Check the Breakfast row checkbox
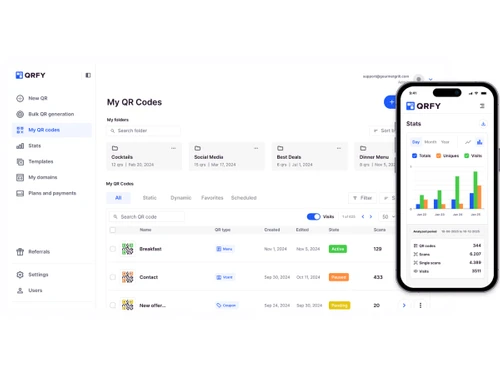Viewport: 500px width, 375px height. click(113, 249)
